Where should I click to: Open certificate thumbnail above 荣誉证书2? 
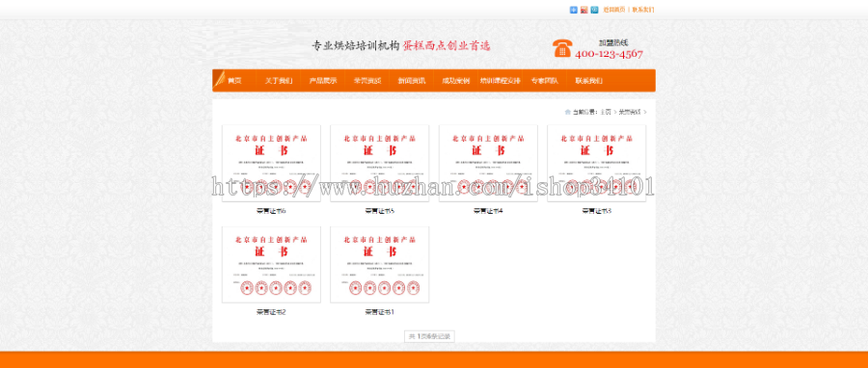(x=271, y=265)
